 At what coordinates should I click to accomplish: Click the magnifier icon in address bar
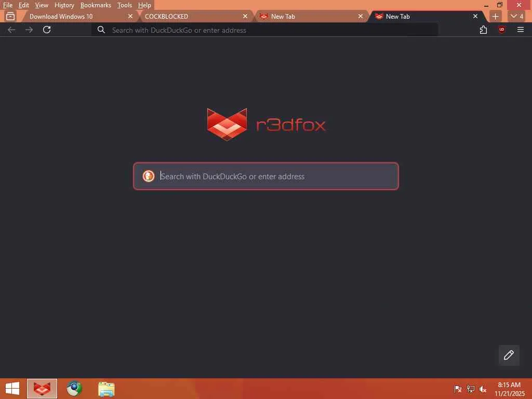101,30
